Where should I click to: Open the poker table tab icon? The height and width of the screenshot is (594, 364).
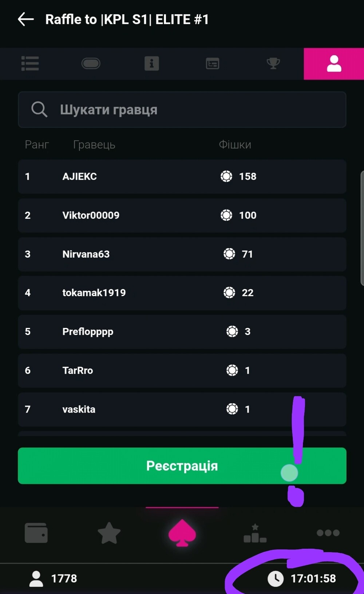pyautogui.click(x=91, y=63)
